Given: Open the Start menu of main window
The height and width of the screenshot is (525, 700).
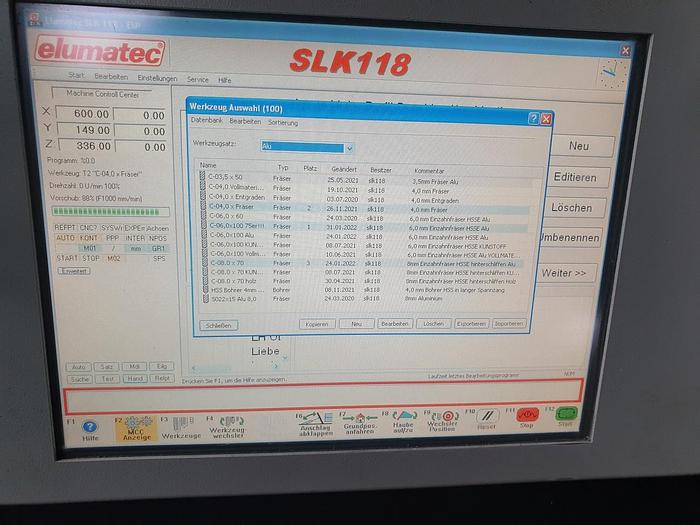Looking at the screenshot, I should pyautogui.click(x=76, y=75).
